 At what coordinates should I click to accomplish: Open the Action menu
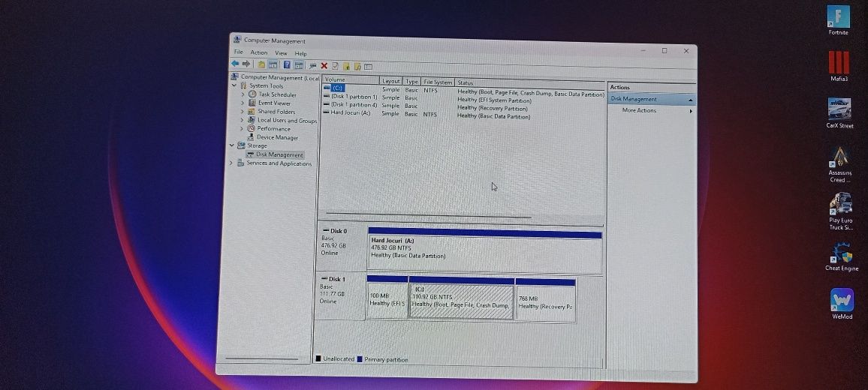(x=258, y=52)
